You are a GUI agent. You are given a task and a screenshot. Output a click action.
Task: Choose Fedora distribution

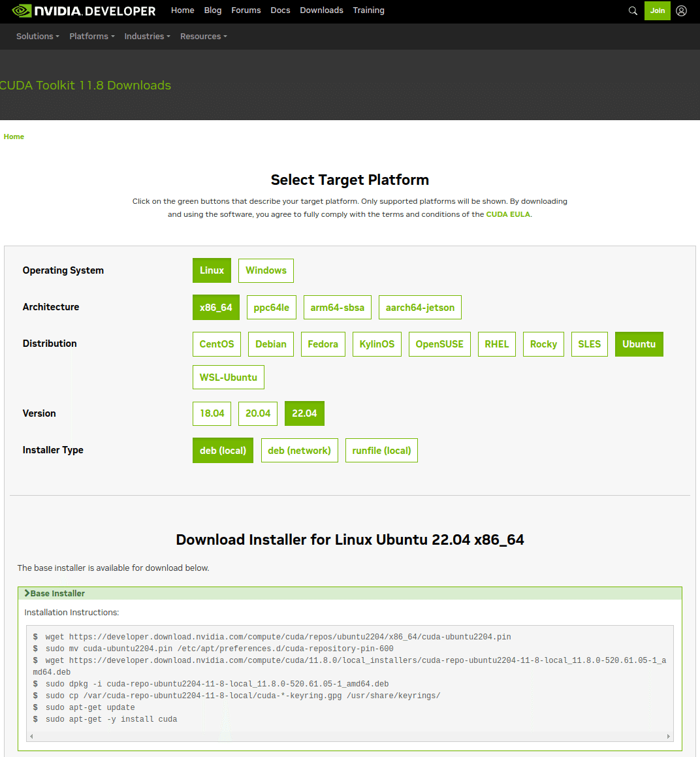(x=323, y=344)
